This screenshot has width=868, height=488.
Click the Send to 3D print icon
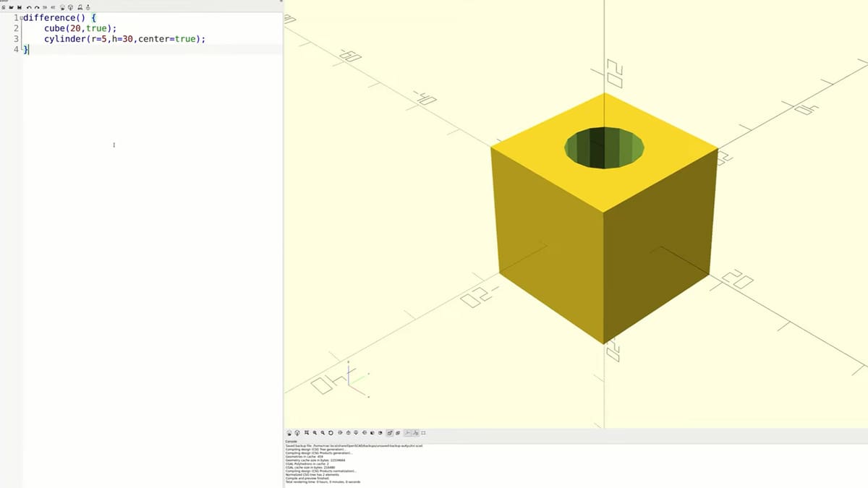[x=88, y=7]
